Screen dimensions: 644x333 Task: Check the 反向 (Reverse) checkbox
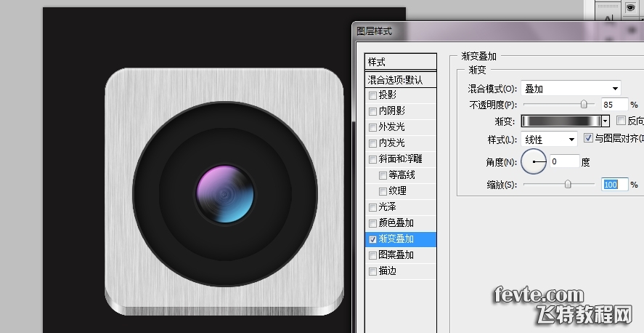(621, 121)
